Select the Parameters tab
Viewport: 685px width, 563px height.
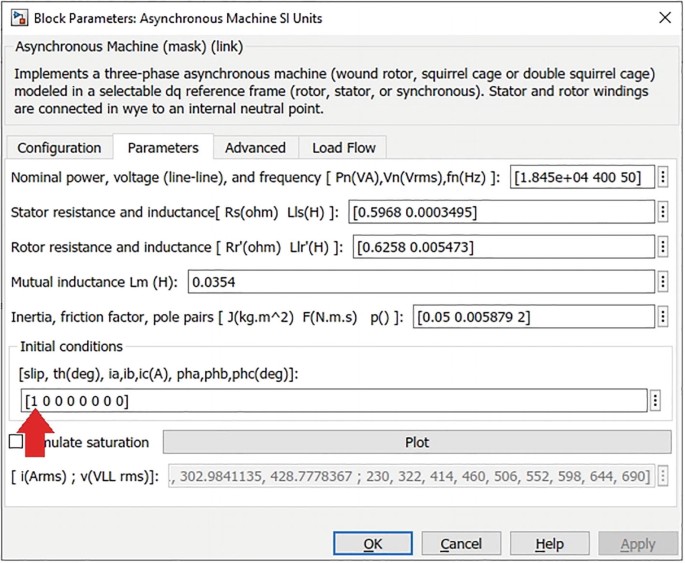click(x=162, y=148)
